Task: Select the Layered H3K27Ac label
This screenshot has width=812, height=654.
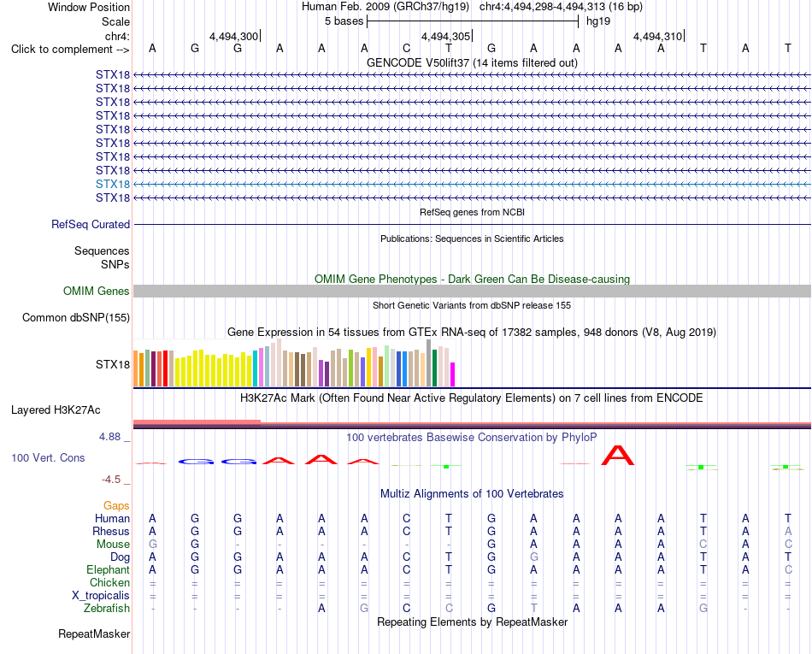Action: 56,410
